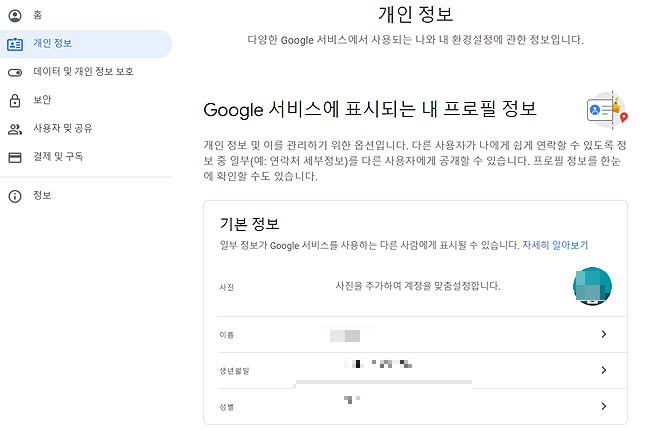Navigate to 결제 및 구독
The height and width of the screenshot is (432, 650).
(x=86, y=157)
